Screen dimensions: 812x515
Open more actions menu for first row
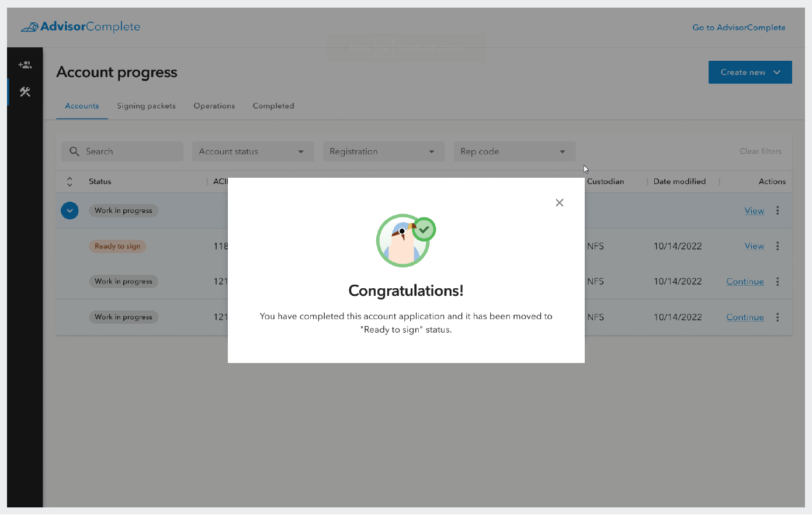777,210
